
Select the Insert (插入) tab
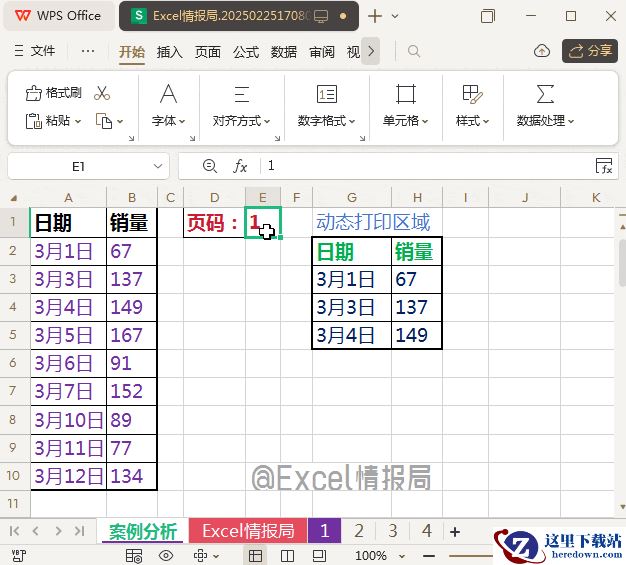click(x=170, y=52)
